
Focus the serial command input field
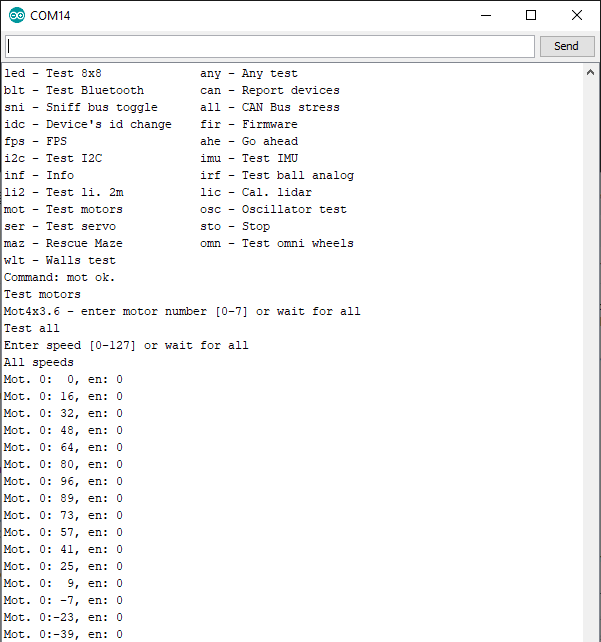[x=270, y=46]
